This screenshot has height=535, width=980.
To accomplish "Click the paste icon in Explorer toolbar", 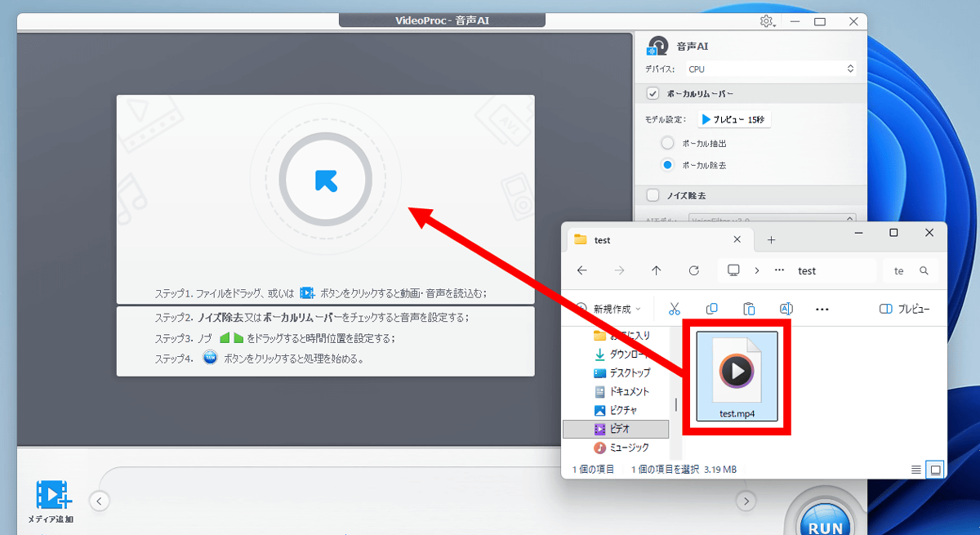I will [x=749, y=309].
